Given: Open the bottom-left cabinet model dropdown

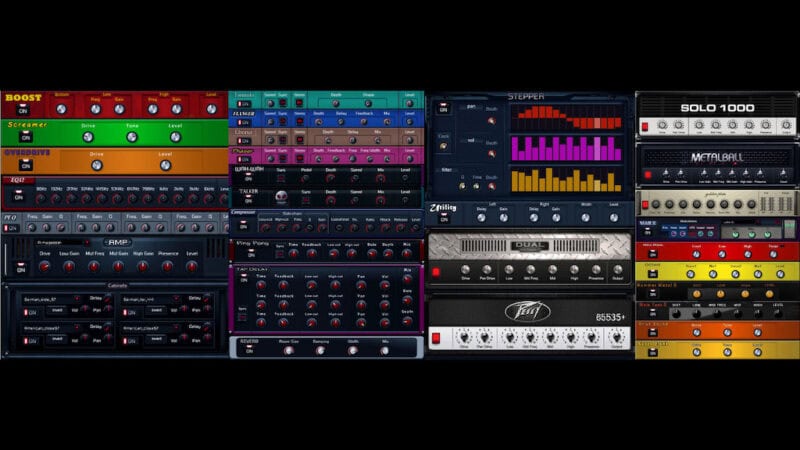Looking at the screenshot, I should tap(52, 328).
